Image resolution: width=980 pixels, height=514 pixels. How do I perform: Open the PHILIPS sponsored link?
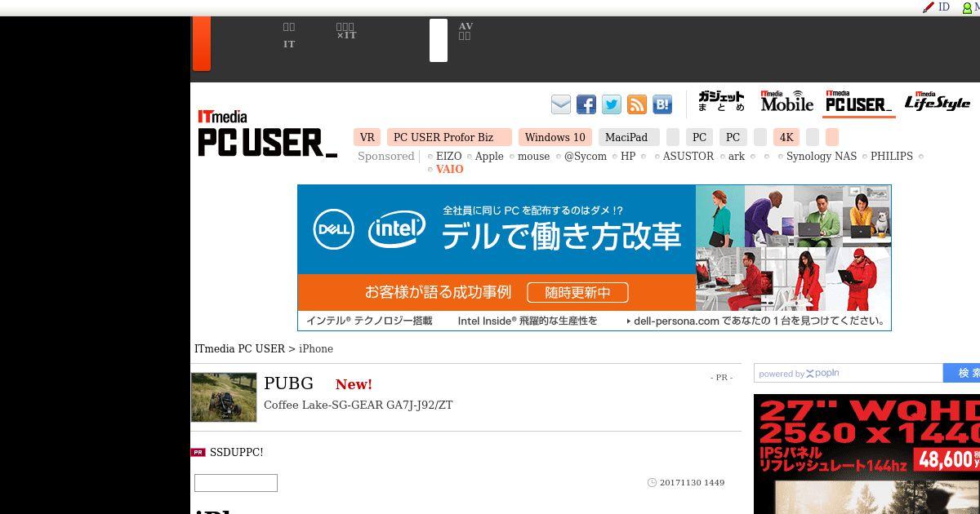click(892, 156)
